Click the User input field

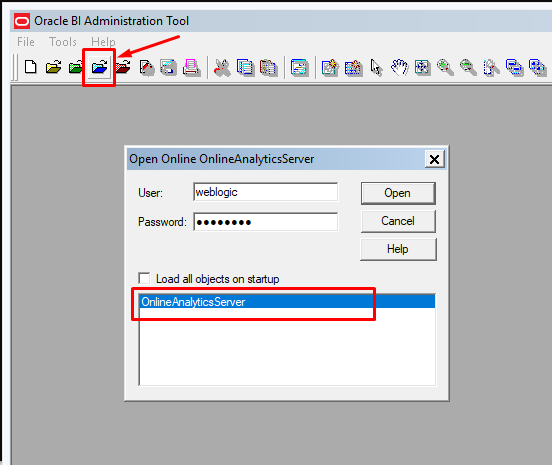[265, 192]
